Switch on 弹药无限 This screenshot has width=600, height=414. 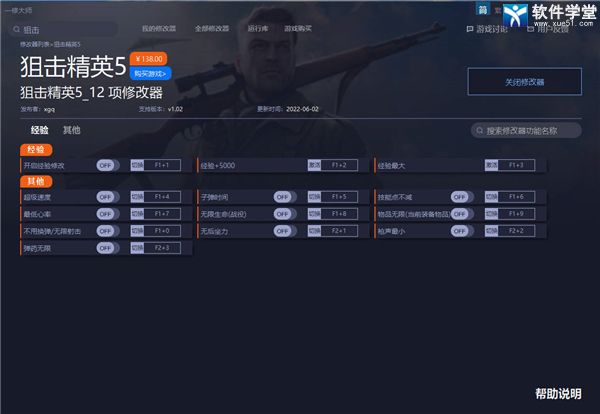(x=107, y=248)
